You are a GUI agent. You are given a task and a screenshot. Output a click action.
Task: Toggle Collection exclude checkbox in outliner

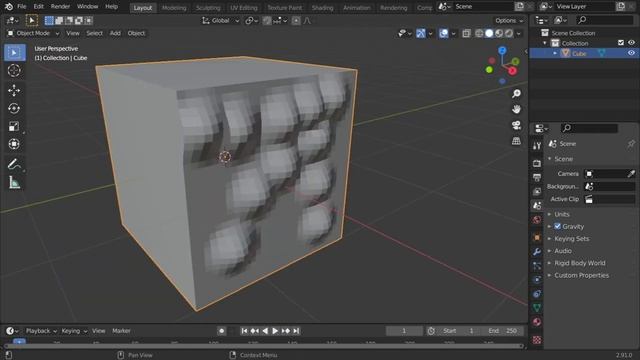[621, 43]
